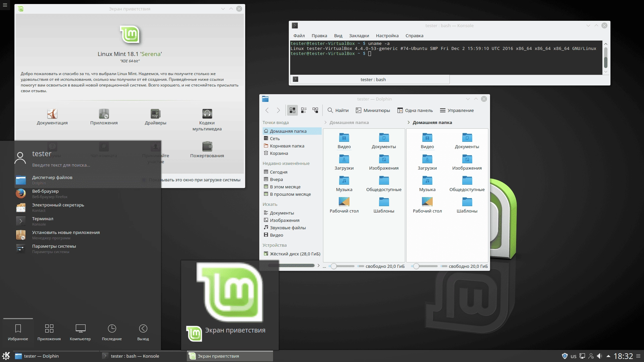Image resolution: width=644 pixels, height=362 pixels.
Task: Open Konsole window menu icon in titlebar
Action: click(x=295, y=25)
